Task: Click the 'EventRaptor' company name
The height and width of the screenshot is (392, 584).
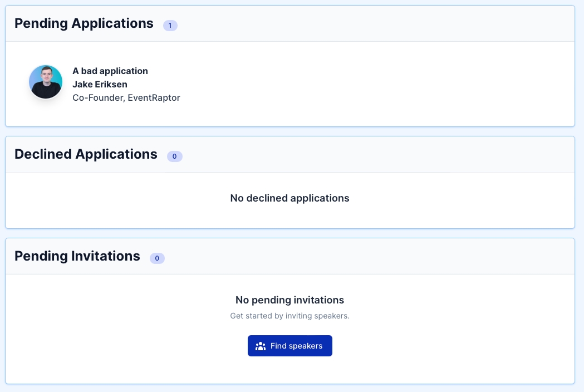Action: [155, 98]
